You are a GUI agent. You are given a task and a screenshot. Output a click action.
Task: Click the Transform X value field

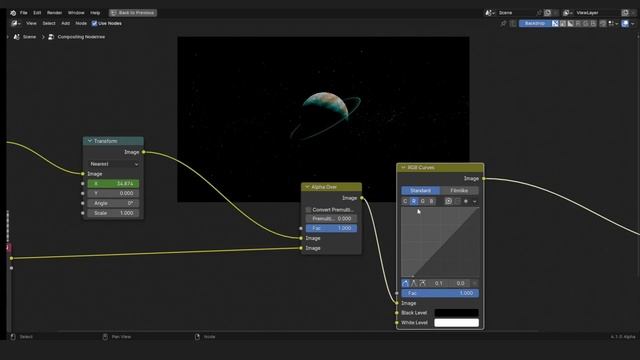coord(113,184)
